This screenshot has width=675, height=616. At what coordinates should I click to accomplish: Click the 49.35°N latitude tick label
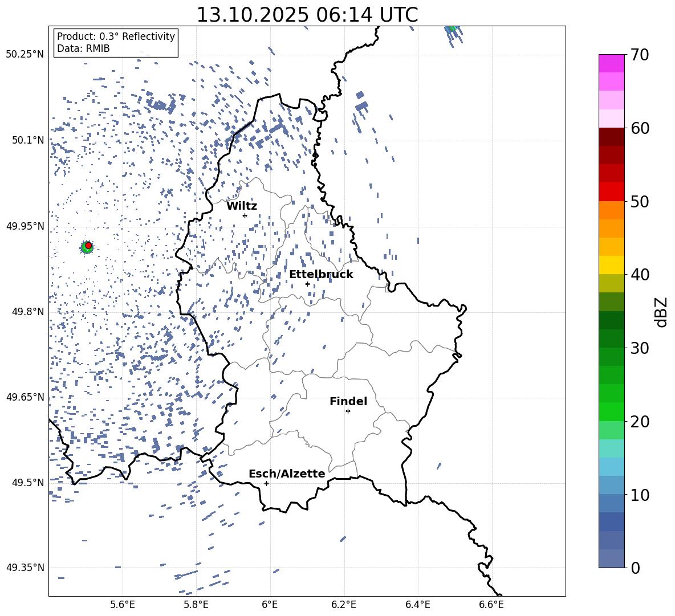[25, 568]
